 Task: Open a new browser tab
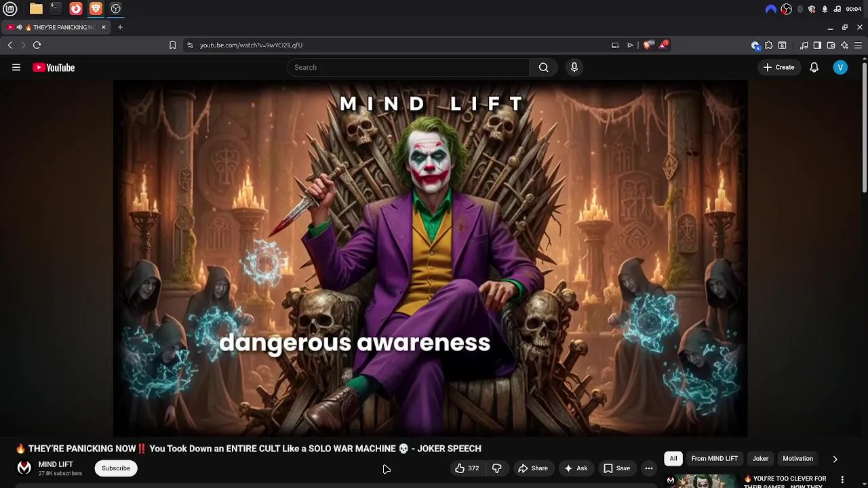coord(120,27)
